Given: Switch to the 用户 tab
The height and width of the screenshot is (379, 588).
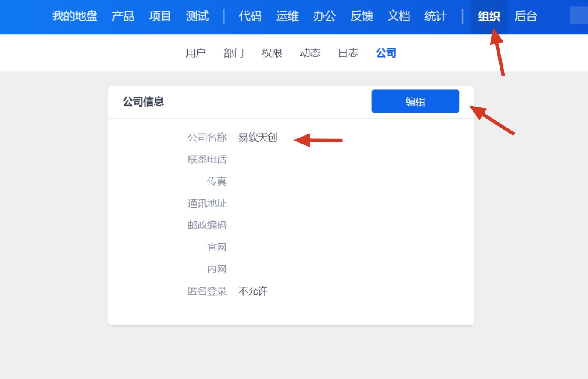Looking at the screenshot, I should [x=196, y=53].
